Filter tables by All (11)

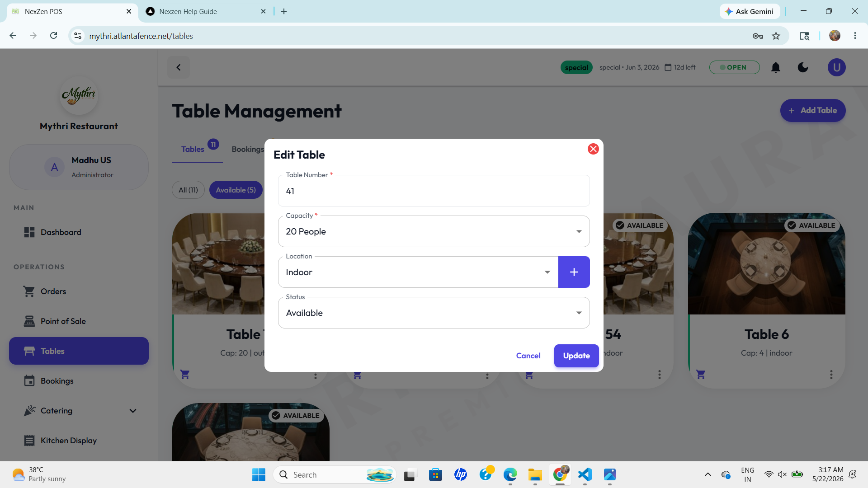tap(188, 190)
